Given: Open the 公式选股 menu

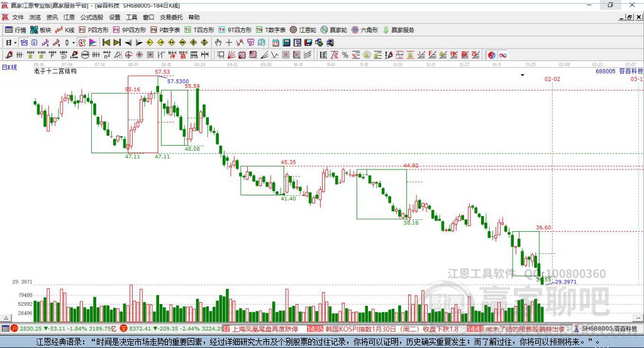Looking at the screenshot, I should click(92, 17).
